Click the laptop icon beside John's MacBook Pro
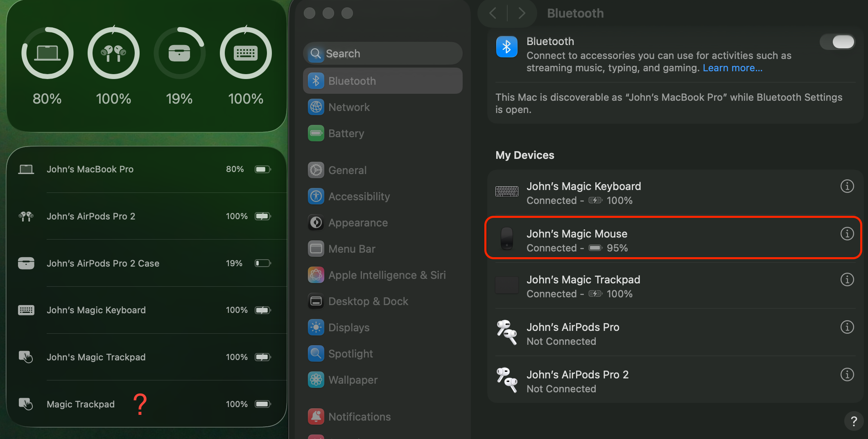Image resolution: width=868 pixels, height=439 pixels. [26, 169]
